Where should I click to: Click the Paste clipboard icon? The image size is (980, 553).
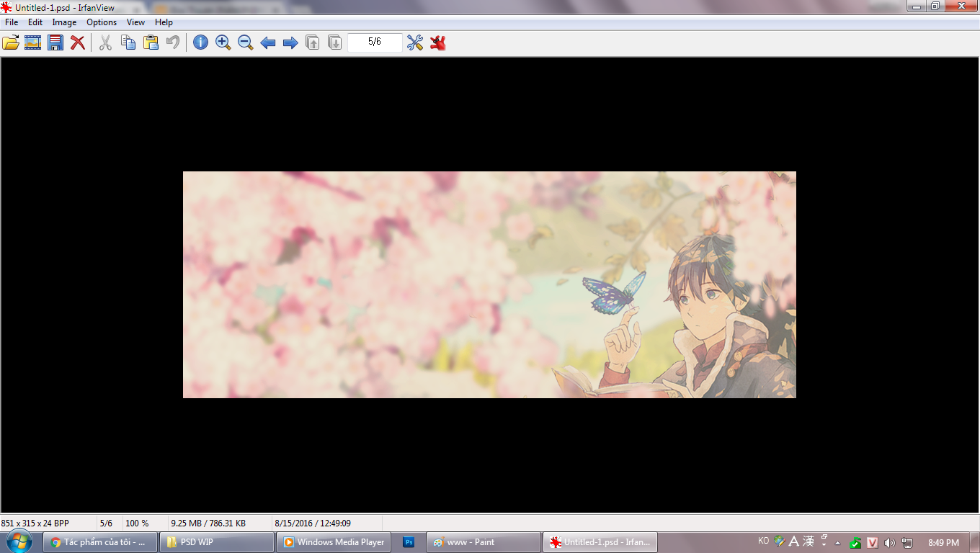[151, 42]
